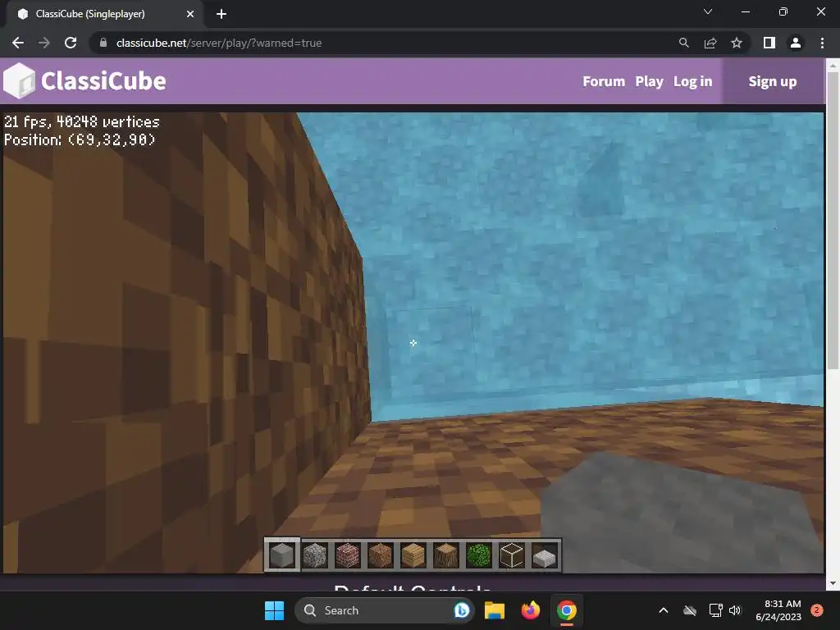Go back to the previous page
The height and width of the screenshot is (630, 840).
pos(18,43)
